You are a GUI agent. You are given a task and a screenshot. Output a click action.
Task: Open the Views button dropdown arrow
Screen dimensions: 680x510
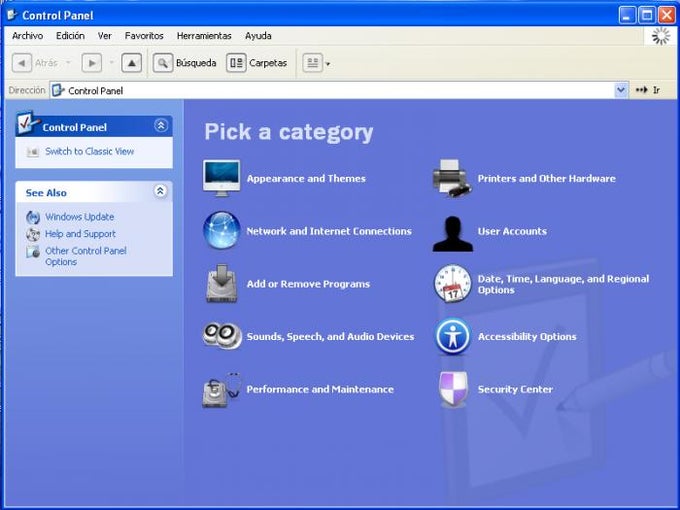[328, 64]
